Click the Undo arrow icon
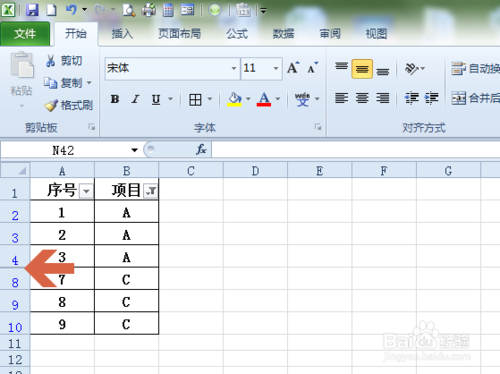 click(x=72, y=10)
